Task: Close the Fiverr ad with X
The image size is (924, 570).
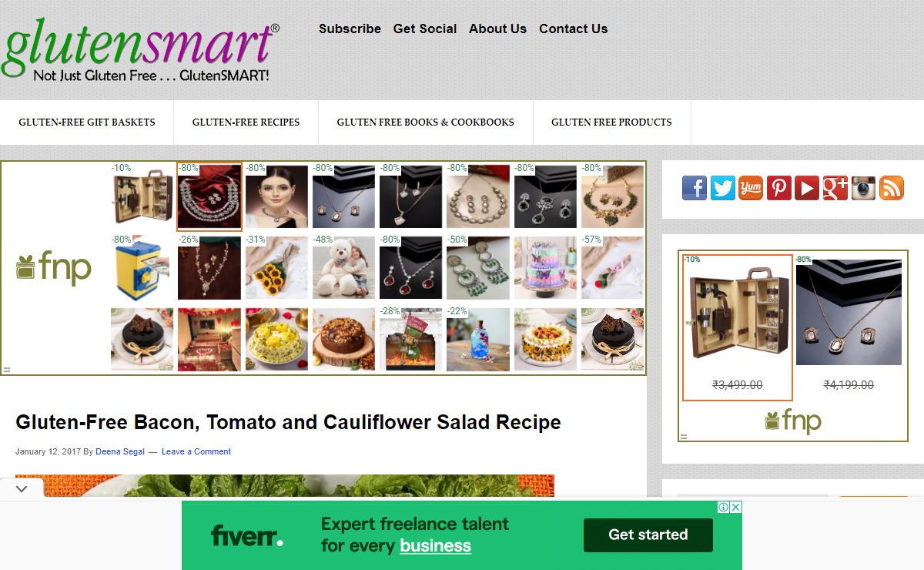Action: click(x=736, y=507)
